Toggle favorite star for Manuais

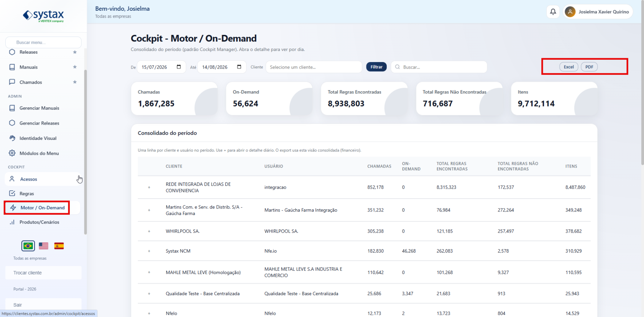[75, 67]
